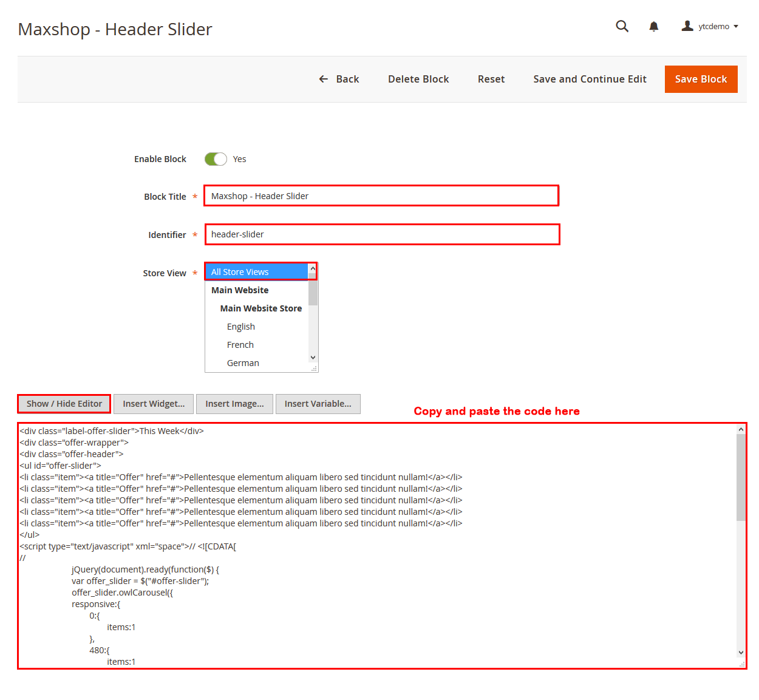Open the notifications bell
The height and width of the screenshot is (700, 759).
tap(653, 26)
